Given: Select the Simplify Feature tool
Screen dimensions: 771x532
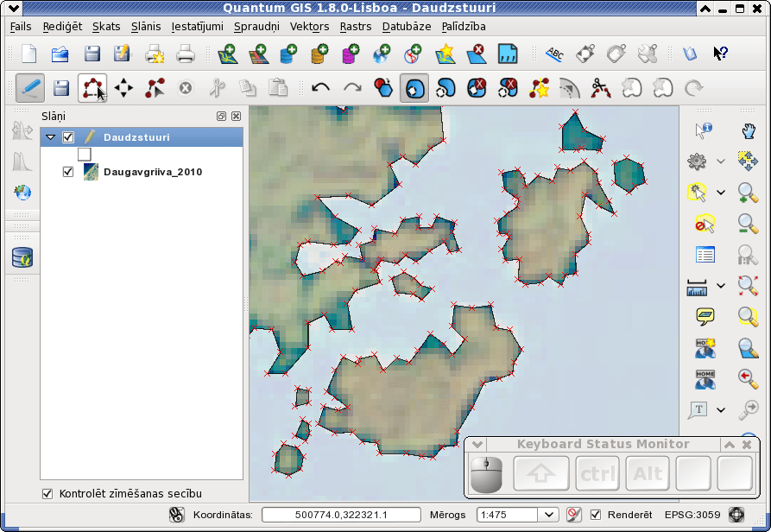Looking at the screenshot, I should tap(383, 88).
